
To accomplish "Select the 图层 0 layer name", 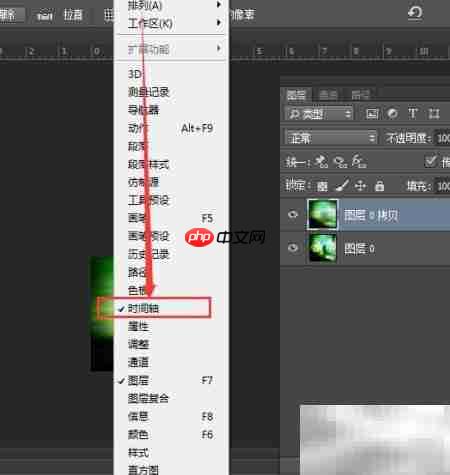I will pyautogui.click(x=359, y=249).
